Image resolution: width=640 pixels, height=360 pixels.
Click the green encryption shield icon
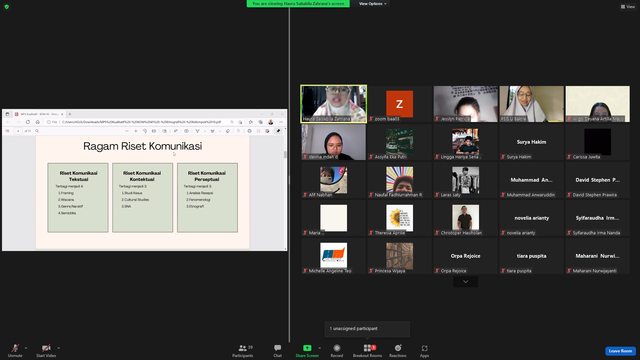7,7
